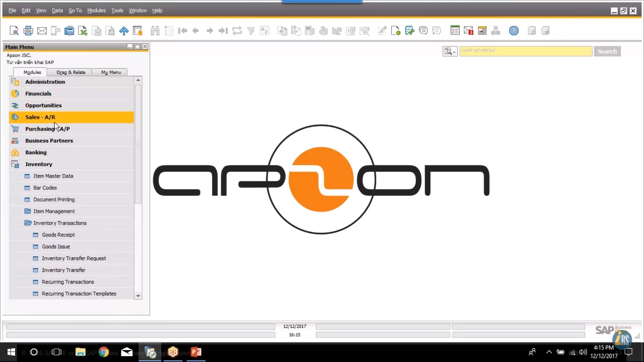The width and height of the screenshot is (644, 362).
Task: Switch to the My Menu tab
Action: point(111,72)
